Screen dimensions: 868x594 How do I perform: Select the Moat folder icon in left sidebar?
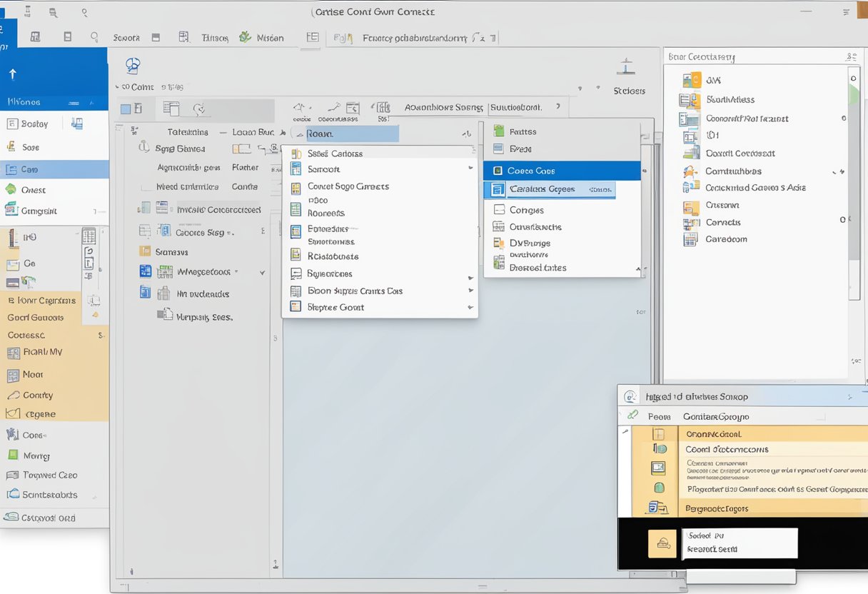click(11, 374)
